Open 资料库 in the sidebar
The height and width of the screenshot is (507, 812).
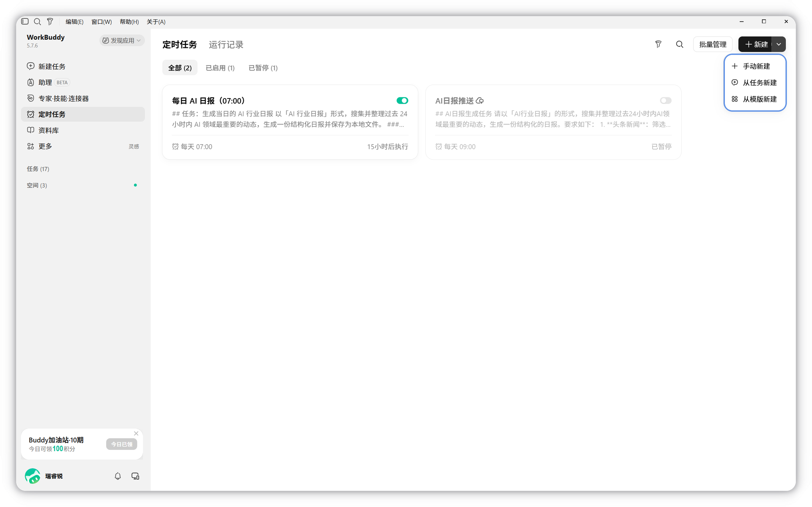[83, 130]
